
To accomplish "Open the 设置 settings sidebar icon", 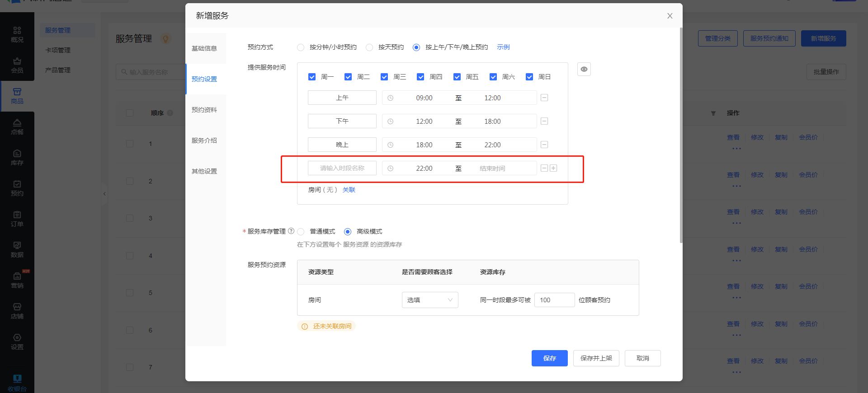I will pyautogui.click(x=17, y=342).
